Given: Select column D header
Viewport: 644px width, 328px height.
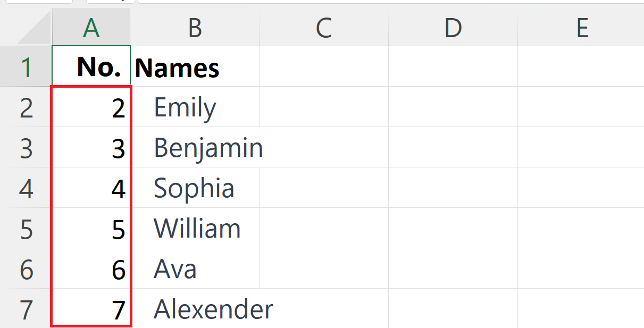Looking at the screenshot, I should coord(453,27).
